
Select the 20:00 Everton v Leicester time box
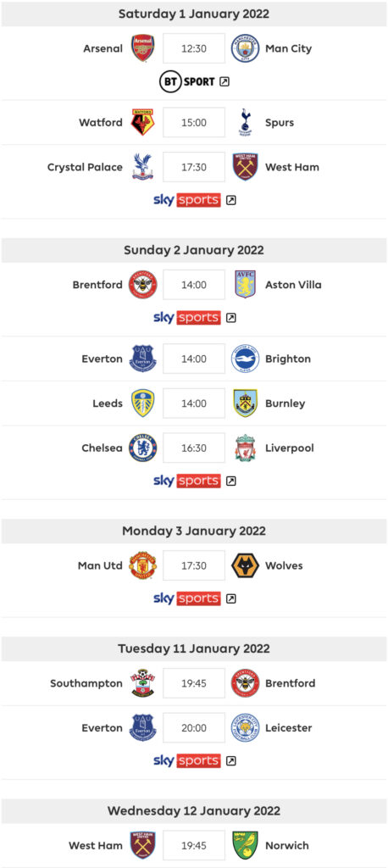(x=194, y=728)
